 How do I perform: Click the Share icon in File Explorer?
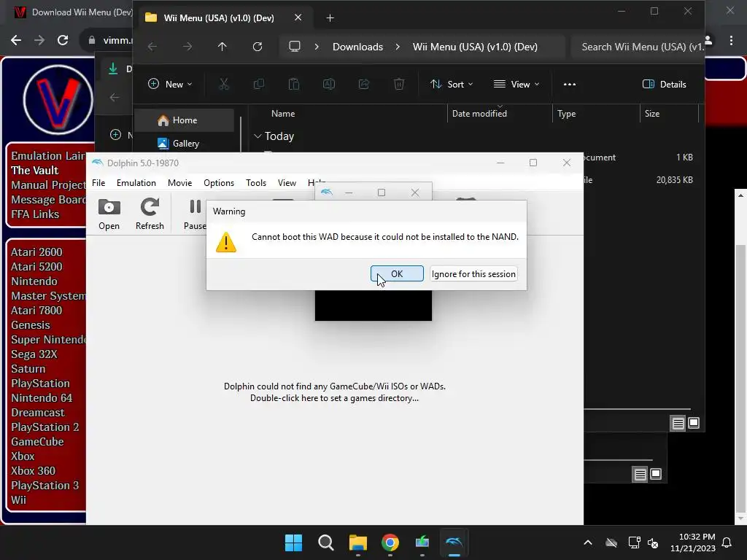[364, 85]
